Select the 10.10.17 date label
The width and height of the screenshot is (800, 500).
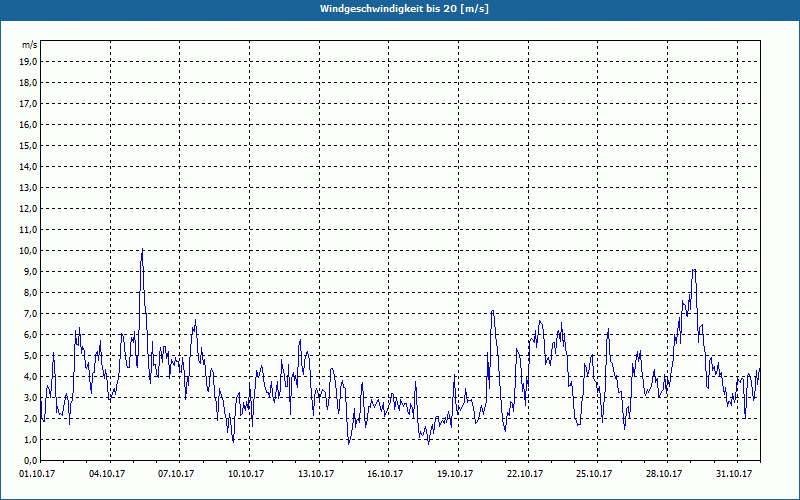click(x=246, y=474)
